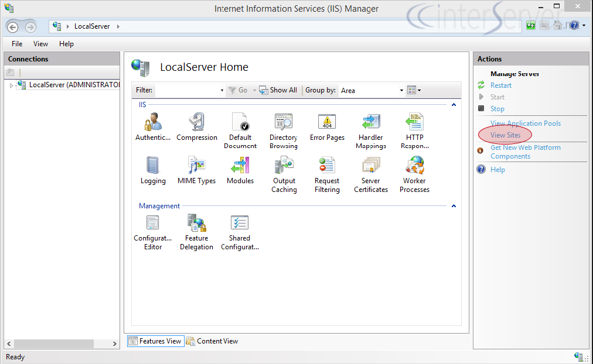Click the Restart server link
This screenshot has height=364, width=593.
coord(501,85)
